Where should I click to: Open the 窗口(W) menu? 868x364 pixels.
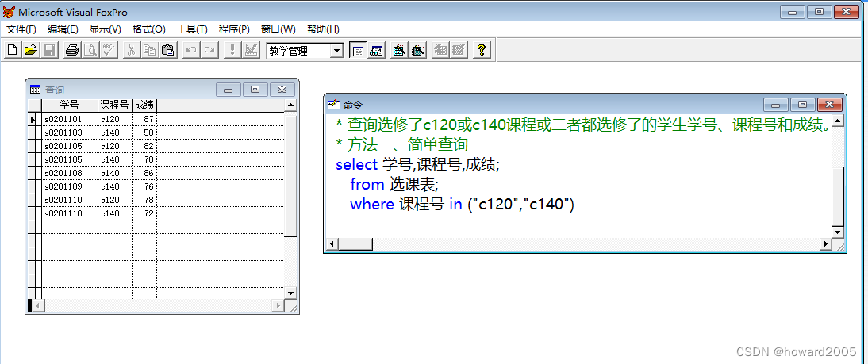click(x=278, y=29)
